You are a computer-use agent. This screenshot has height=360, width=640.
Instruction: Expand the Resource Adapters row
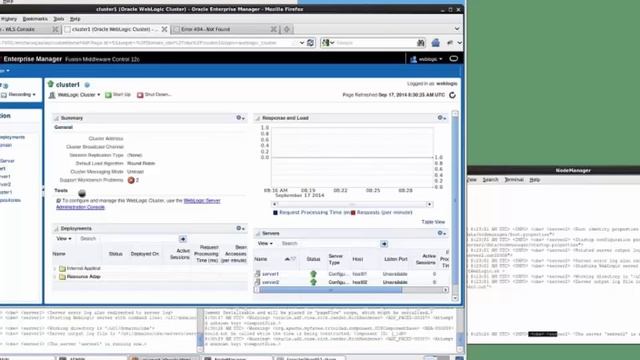pos(55,277)
